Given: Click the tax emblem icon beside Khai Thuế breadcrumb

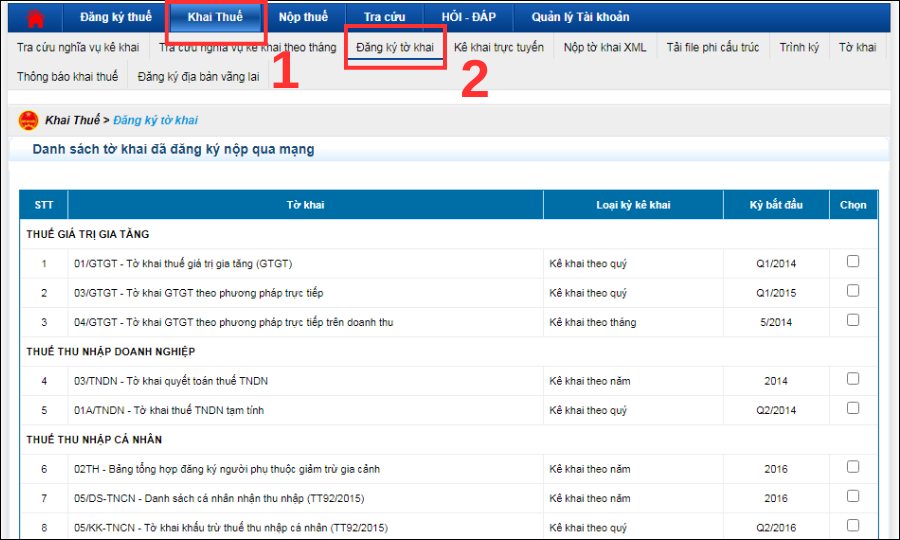Looking at the screenshot, I should click(29, 120).
